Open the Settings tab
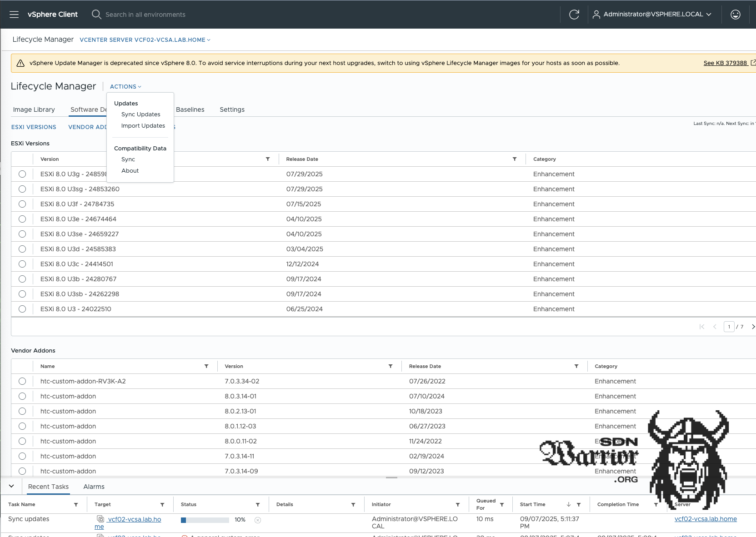The height and width of the screenshot is (537, 756). click(232, 109)
